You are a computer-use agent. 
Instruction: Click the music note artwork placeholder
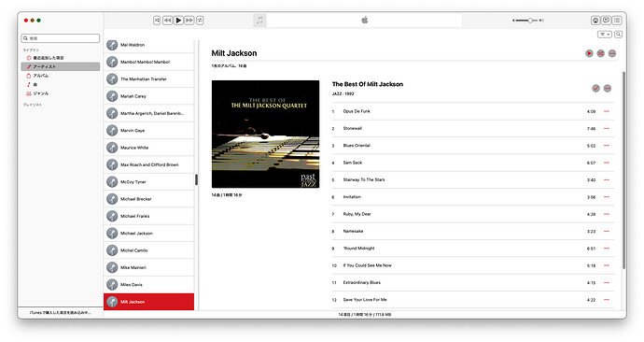click(259, 21)
